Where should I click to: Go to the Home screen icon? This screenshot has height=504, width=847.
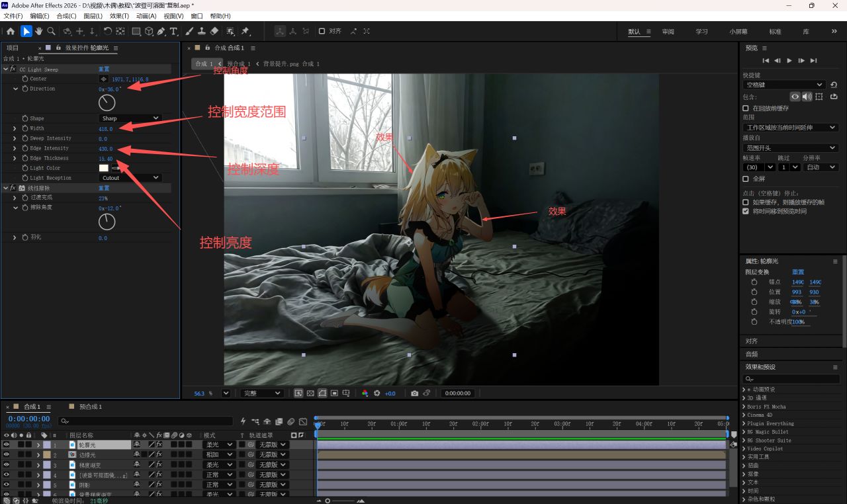[x=11, y=31]
